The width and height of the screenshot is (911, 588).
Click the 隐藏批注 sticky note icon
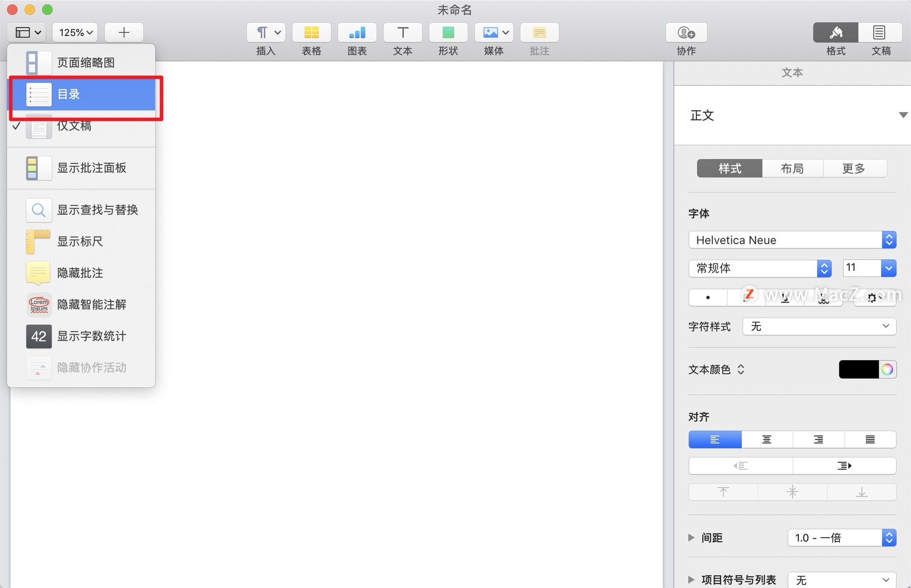click(38, 273)
